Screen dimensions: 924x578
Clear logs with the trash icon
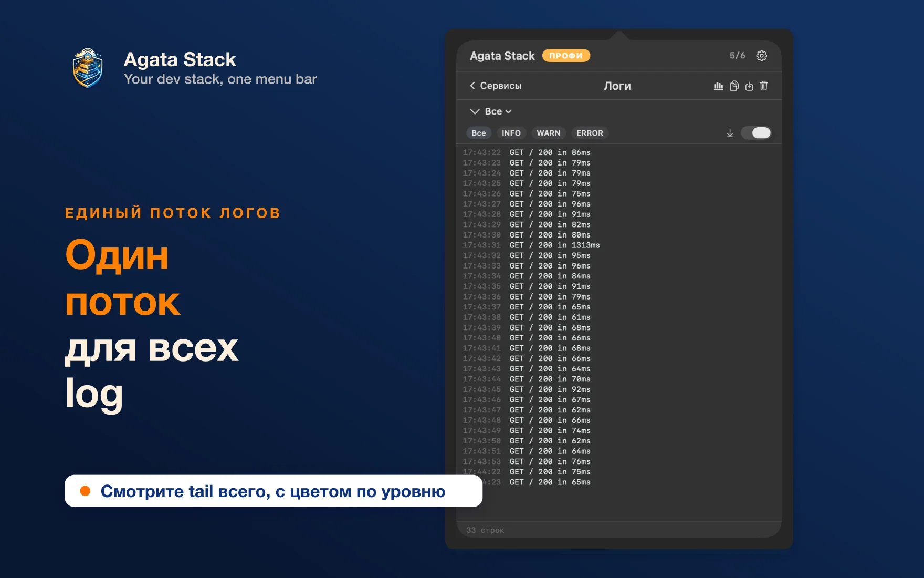click(x=764, y=86)
